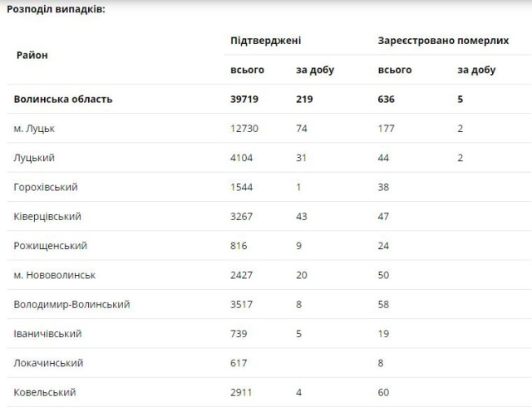
Task: Click the total confirmed value 39719
Action: pos(246,99)
